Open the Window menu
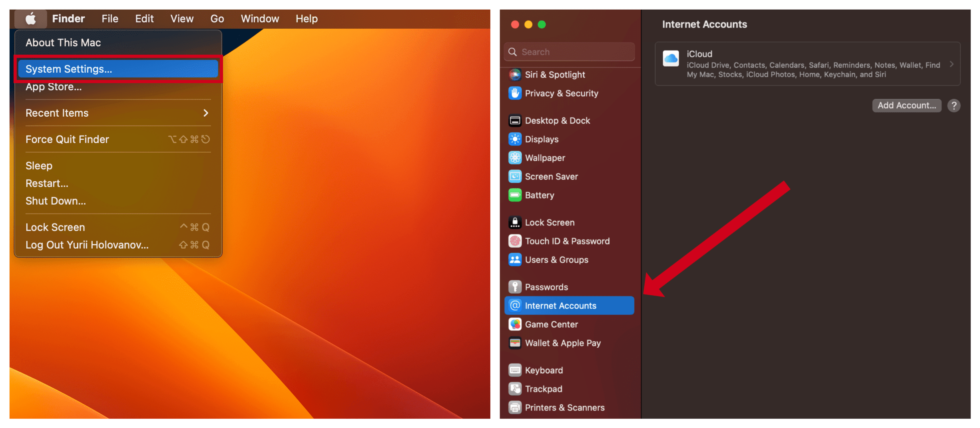 260,19
